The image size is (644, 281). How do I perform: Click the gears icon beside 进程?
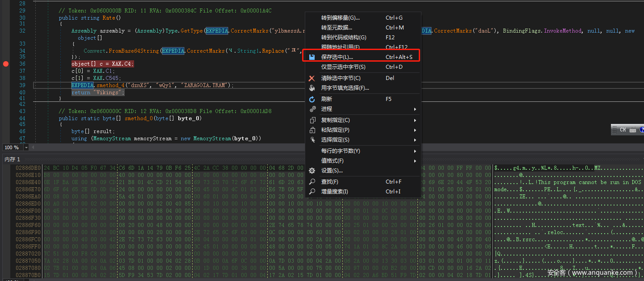[312, 109]
